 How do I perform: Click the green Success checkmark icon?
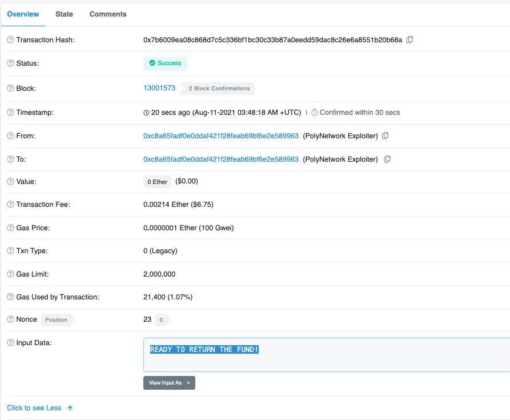[x=152, y=63]
